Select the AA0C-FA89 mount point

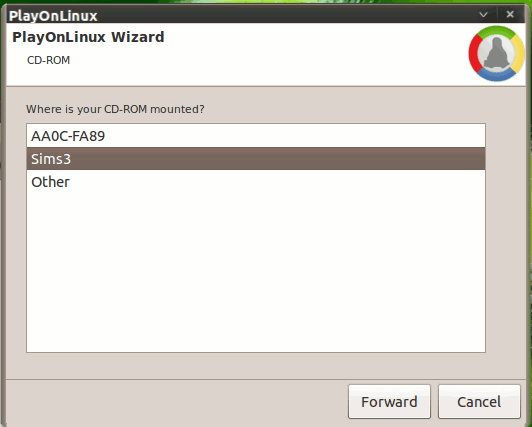coord(256,136)
